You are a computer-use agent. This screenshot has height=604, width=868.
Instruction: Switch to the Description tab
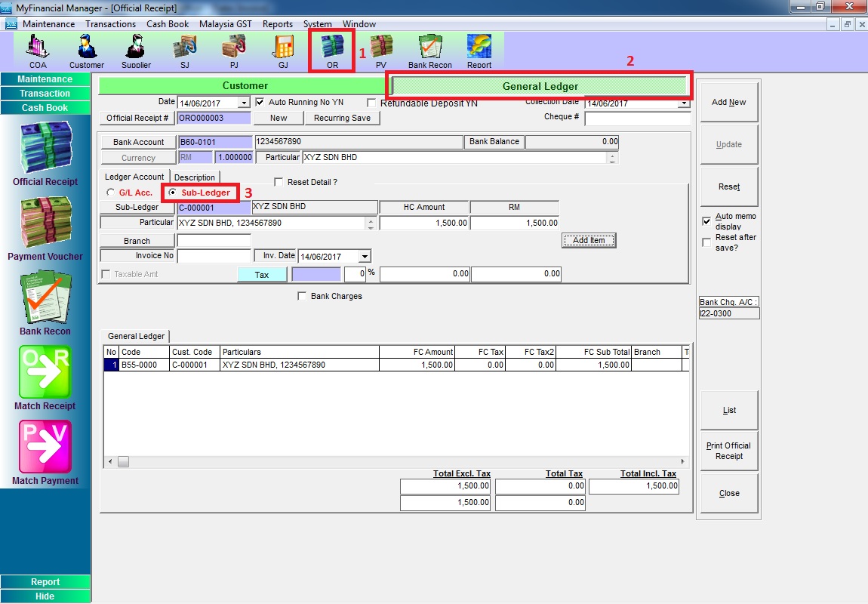point(195,177)
